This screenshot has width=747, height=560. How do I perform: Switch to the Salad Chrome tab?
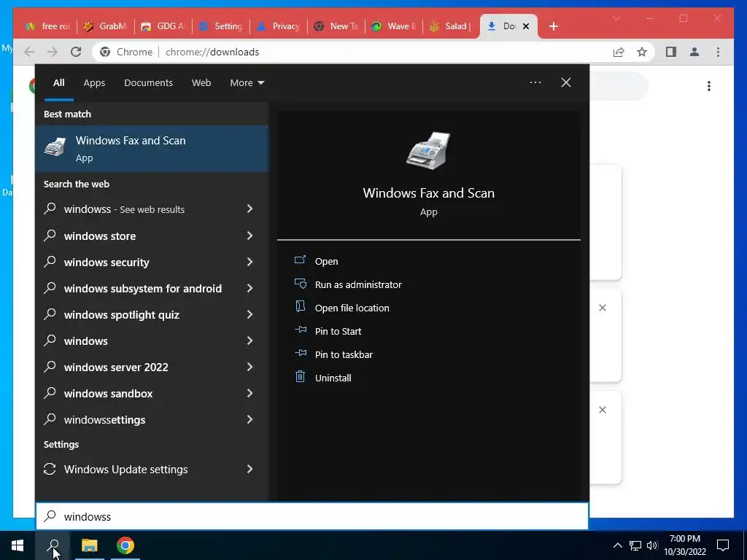tap(452, 26)
